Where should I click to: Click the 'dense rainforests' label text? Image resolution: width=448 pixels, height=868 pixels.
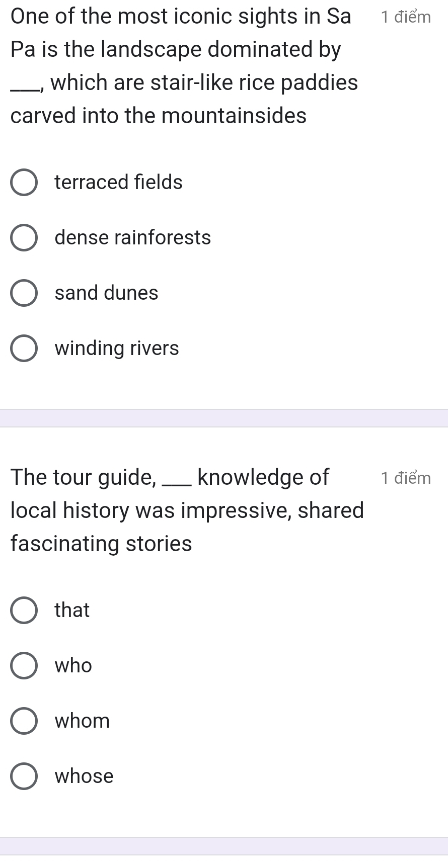click(x=133, y=237)
